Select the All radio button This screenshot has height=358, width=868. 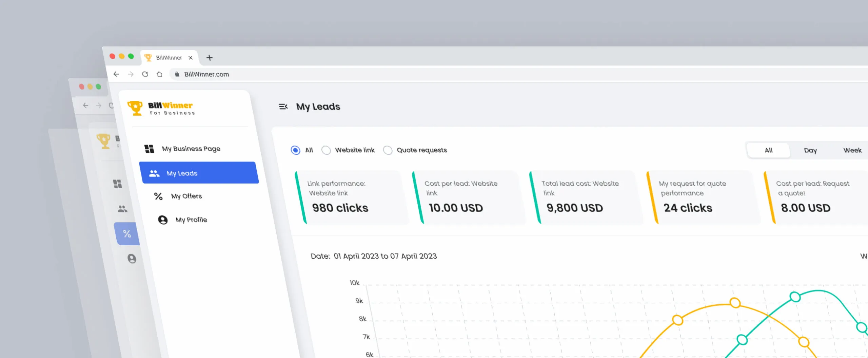pos(295,150)
